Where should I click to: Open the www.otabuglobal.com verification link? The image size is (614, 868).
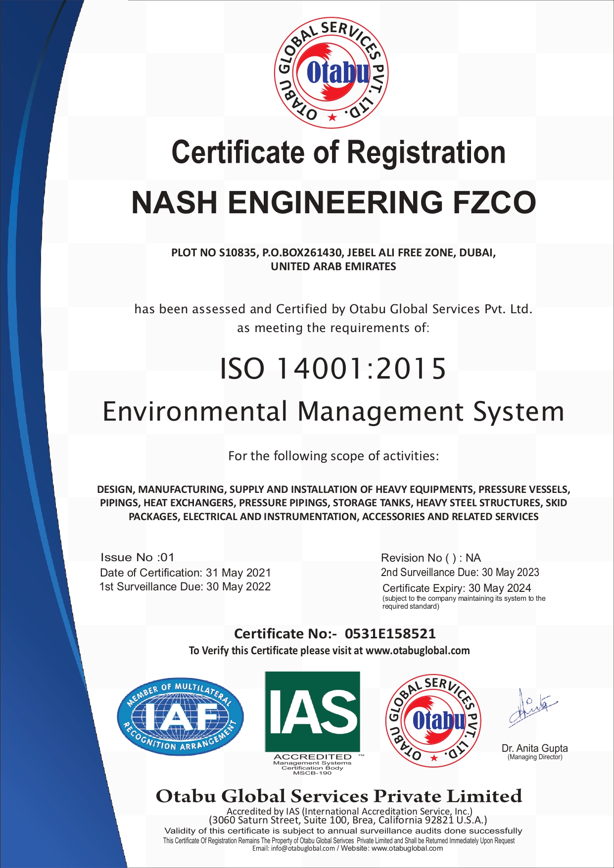click(418, 651)
